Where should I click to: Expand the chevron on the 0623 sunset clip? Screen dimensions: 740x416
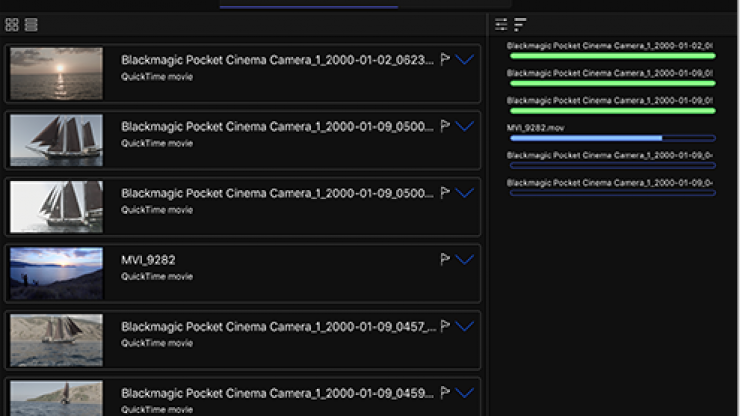click(x=465, y=60)
